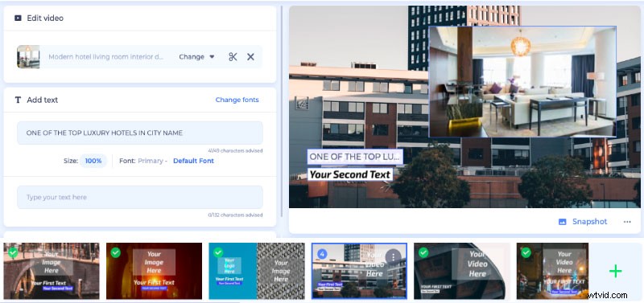This screenshot has width=644, height=303.
Task: Adjust text size 100% value
Action: tap(93, 161)
